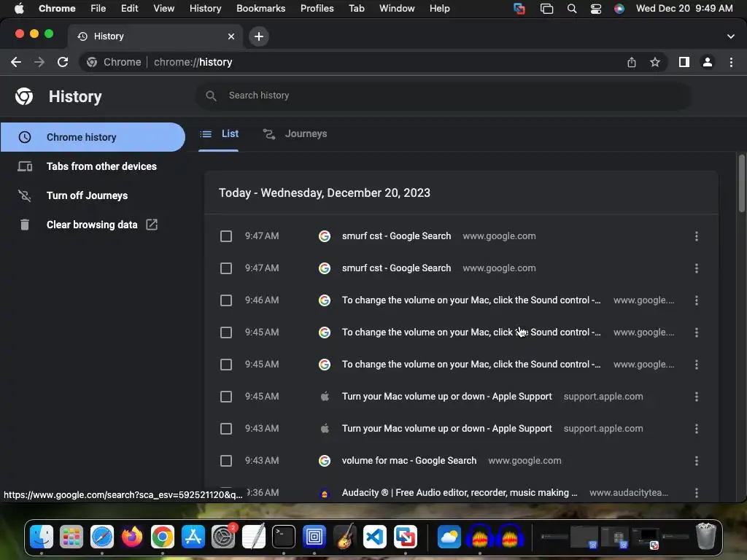Expand the tab search chevron
The width and height of the screenshot is (747, 560).
click(731, 36)
